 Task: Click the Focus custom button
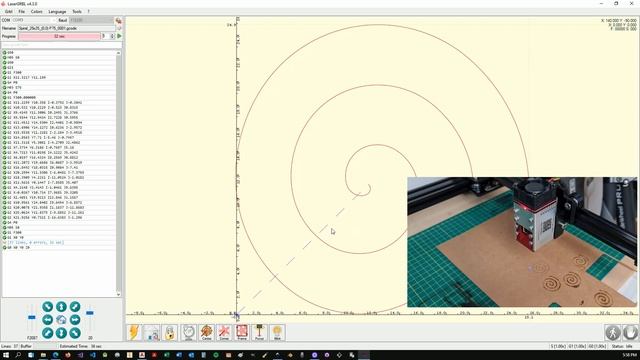pyautogui.click(x=259, y=332)
